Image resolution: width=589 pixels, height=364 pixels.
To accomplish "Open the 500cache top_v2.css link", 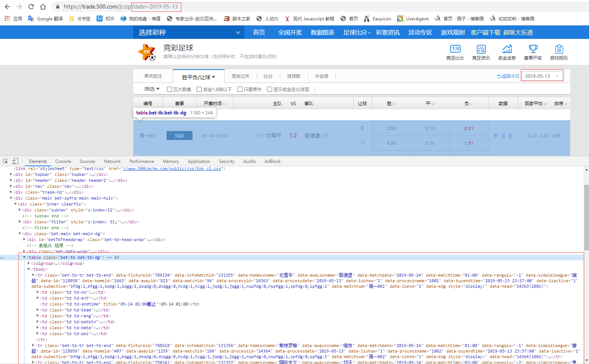I will pos(172,168).
